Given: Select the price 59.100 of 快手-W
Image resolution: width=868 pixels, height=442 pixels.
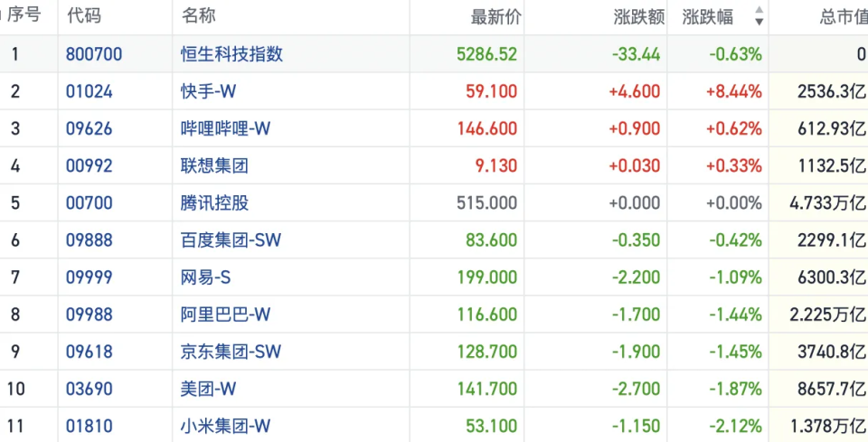Looking at the screenshot, I should coord(492,91).
